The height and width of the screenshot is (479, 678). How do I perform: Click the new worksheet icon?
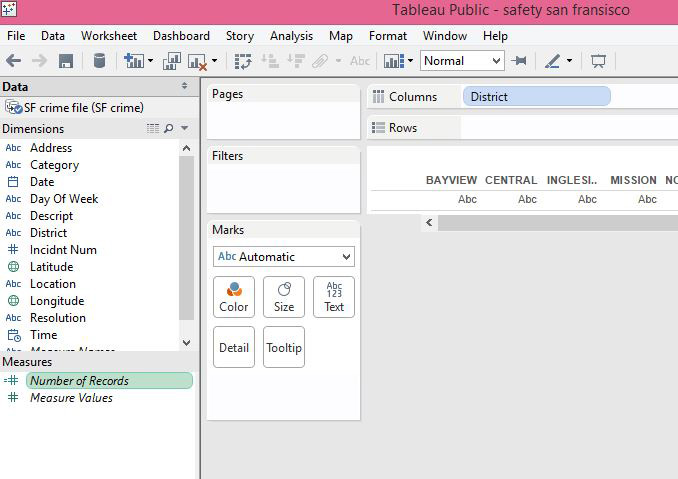[134, 61]
